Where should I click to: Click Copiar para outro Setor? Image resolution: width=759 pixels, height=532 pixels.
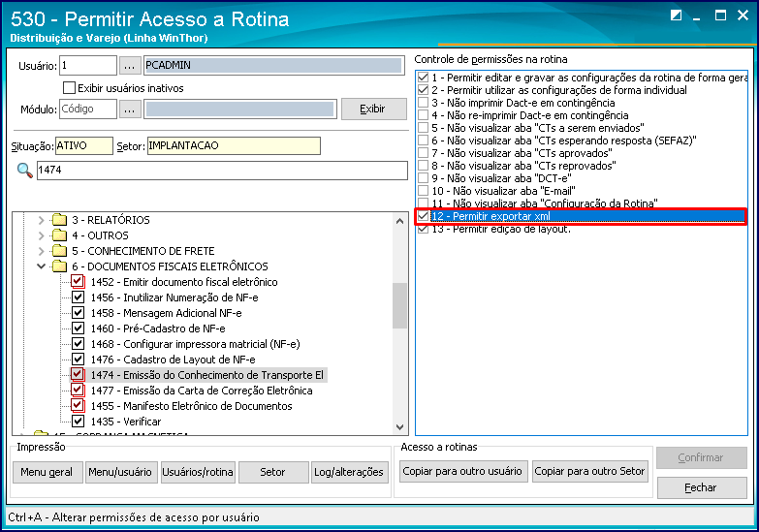coord(589,471)
